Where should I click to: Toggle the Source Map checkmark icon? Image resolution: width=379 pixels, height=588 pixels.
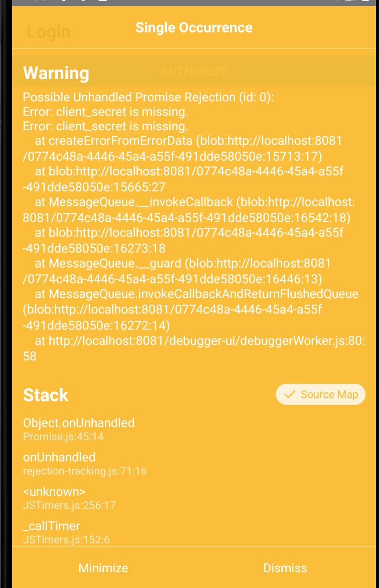click(x=290, y=394)
